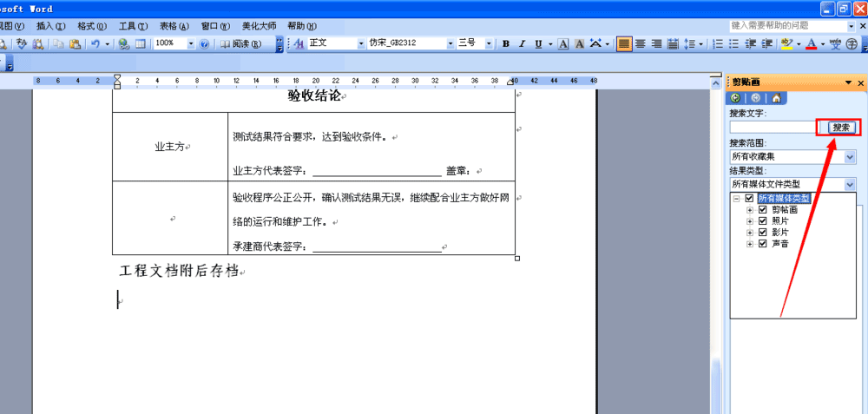Expand the 影片 tree node
868x414 pixels.
point(751,233)
